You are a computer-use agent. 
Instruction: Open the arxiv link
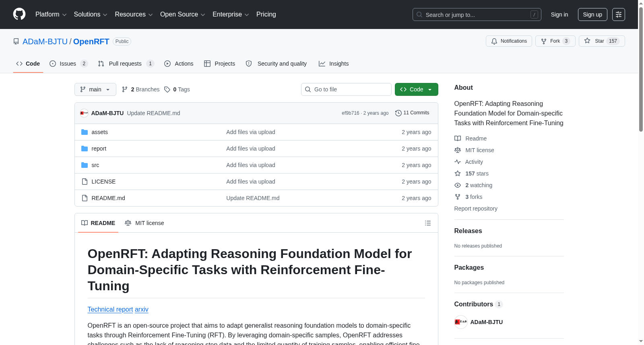pyautogui.click(x=142, y=309)
